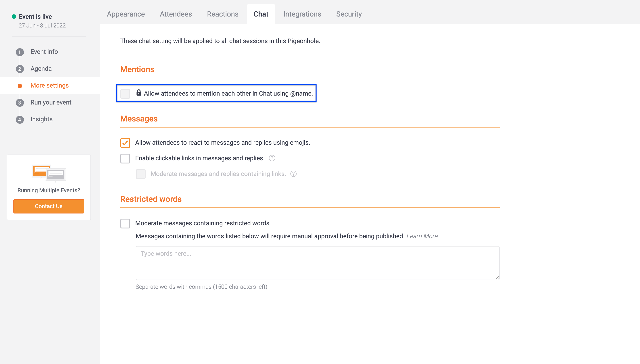Click step 4 circle icon
Screen dimensions: 640x364
pyautogui.click(x=20, y=119)
